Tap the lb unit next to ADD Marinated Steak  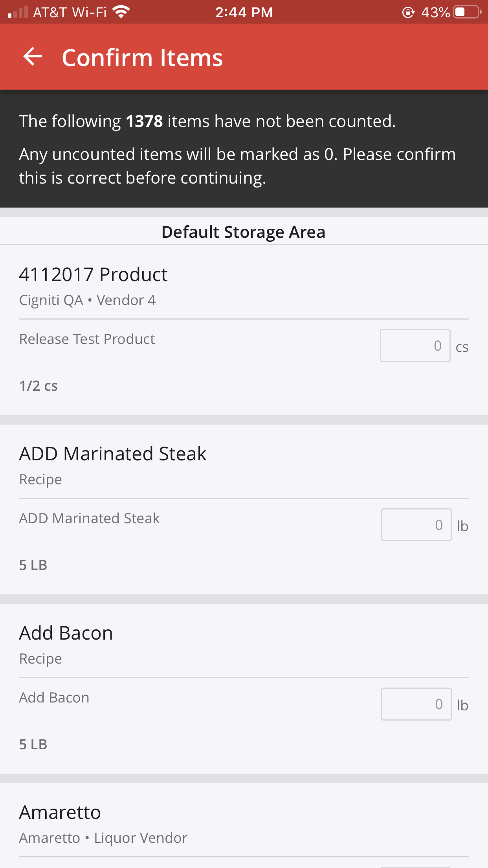coord(462,526)
